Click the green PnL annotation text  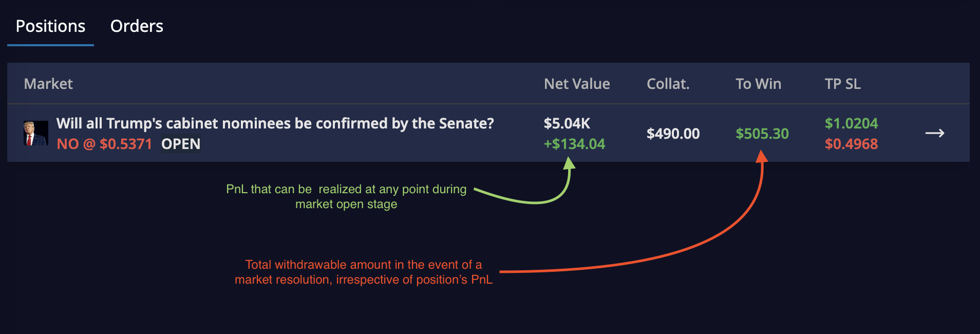pos(346,196)
